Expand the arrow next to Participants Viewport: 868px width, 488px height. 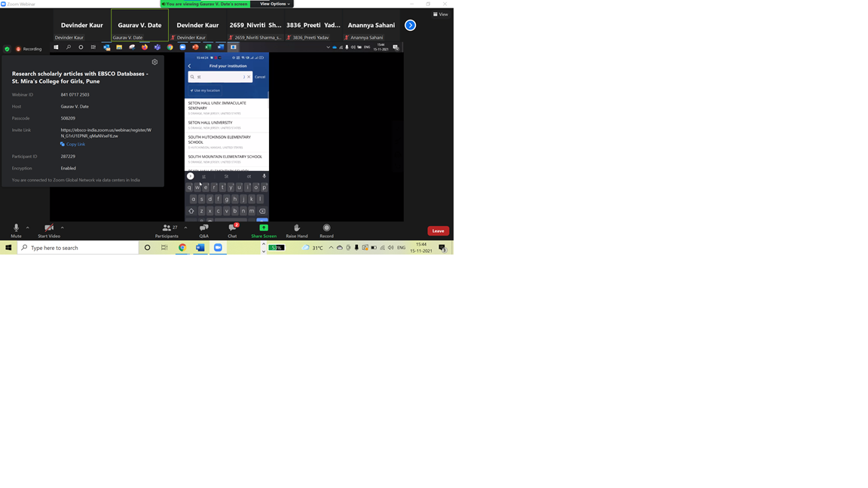click(x=185, y=227)
